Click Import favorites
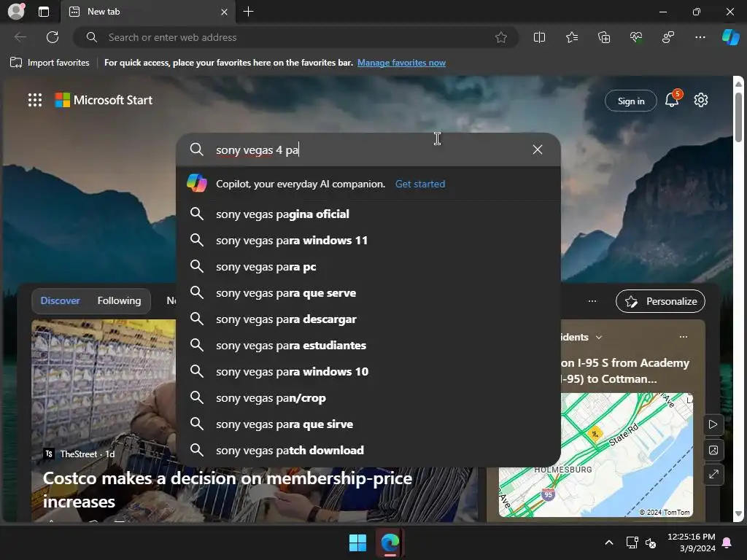 tap(50, 63)
